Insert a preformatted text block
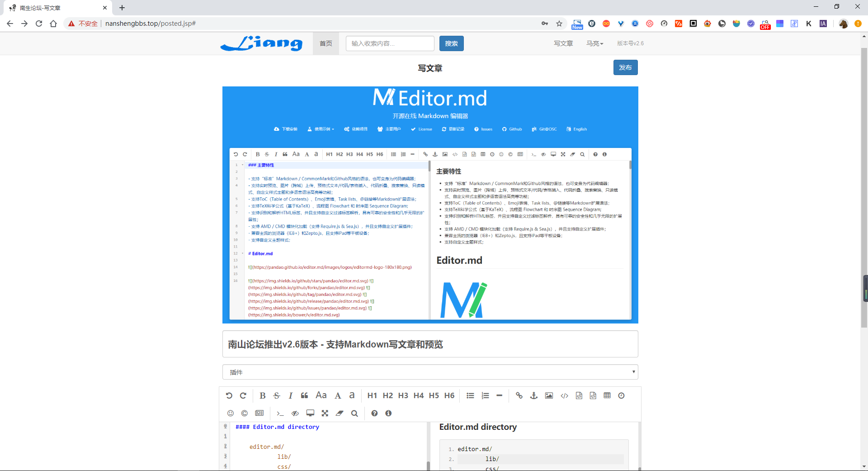Screen dimensions: 868x471 (x=579, y=395)
